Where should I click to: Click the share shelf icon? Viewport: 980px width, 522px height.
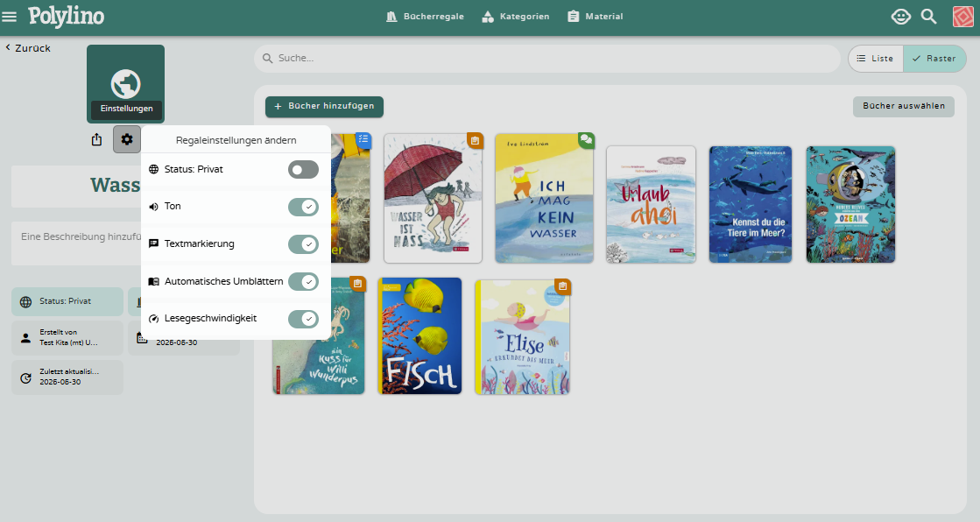pos(96,139)
